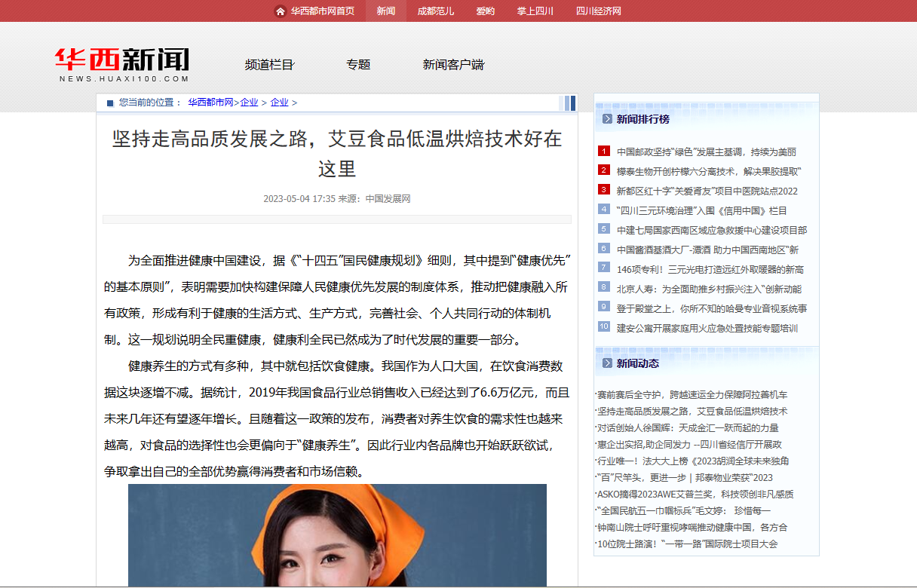Click the arrow icon beside 新闻动态
The width and height of the screenshot is (917, 588).
(x=607, y=363)
